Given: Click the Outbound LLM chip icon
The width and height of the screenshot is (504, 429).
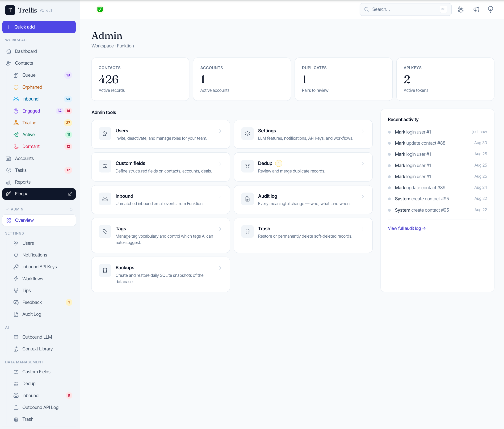Looking at the screenshot, I should point(16,337).
